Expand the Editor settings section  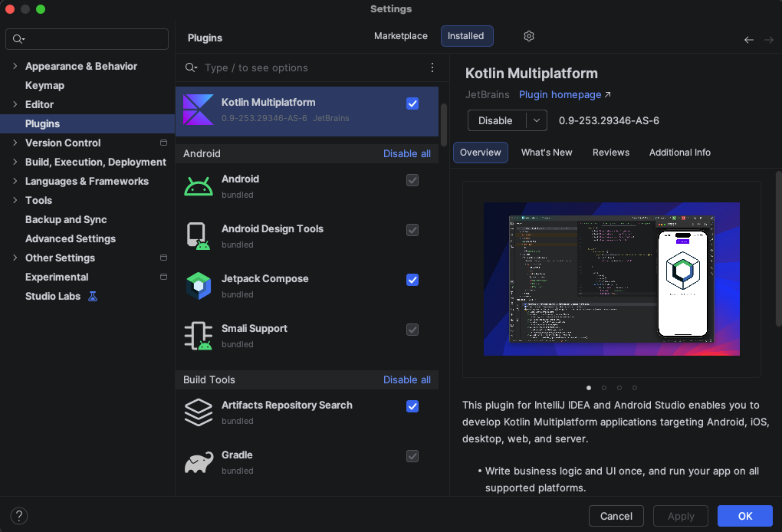15,104
